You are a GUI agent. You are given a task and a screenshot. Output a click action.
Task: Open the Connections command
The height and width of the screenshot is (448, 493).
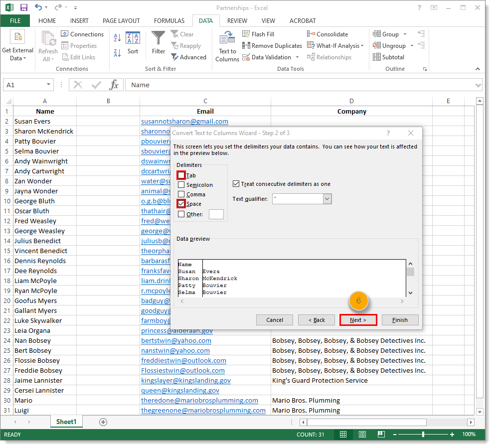82,34
